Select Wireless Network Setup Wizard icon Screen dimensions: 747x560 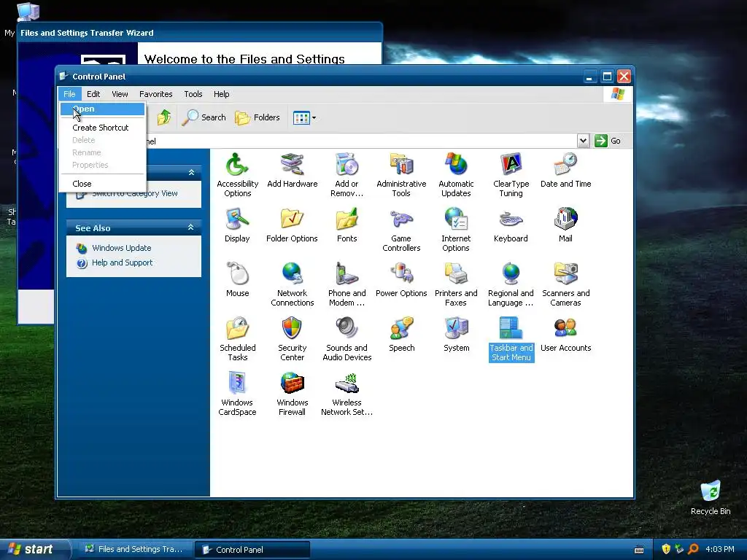(x=347, y=393)
